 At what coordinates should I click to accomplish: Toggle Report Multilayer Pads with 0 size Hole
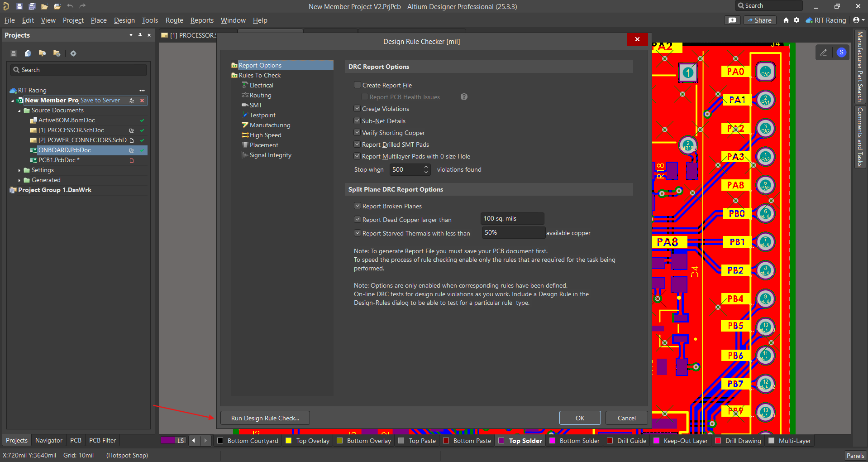357,156
